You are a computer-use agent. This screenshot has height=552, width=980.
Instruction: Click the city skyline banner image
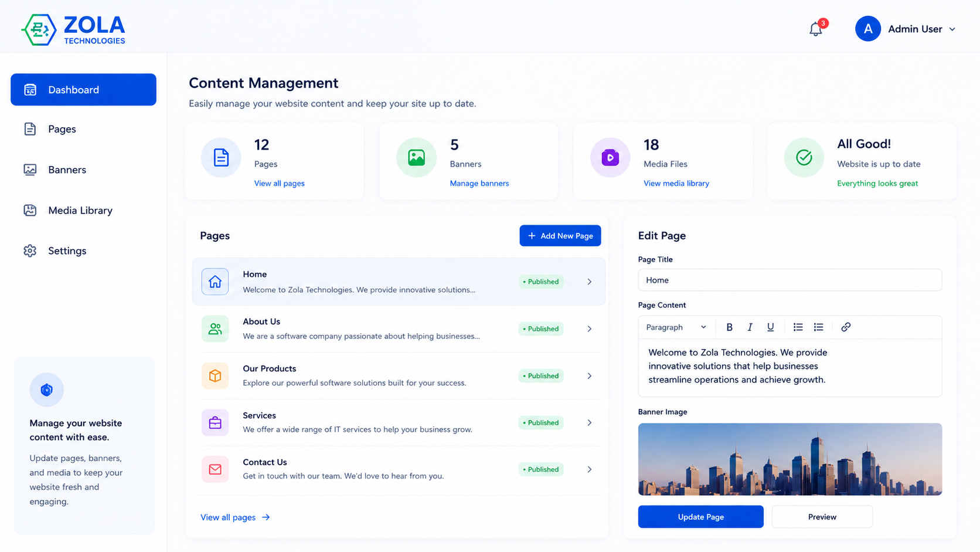pyautogui.click(x=790, y=459)
